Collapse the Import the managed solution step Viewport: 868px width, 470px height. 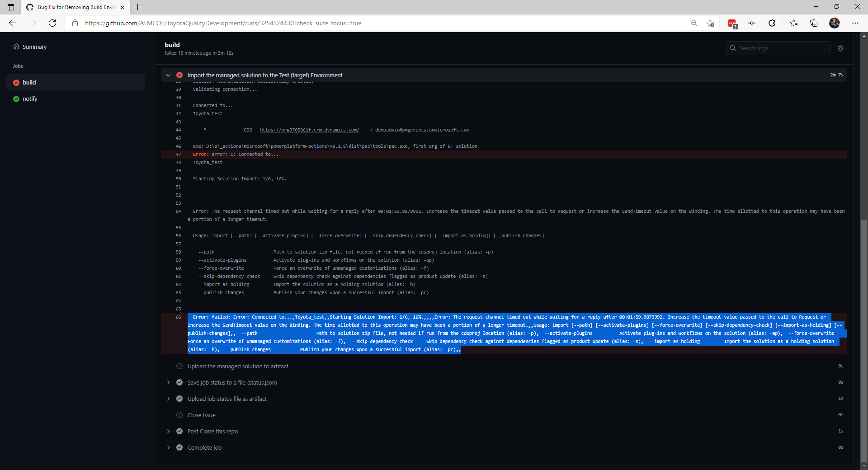pyautogui.click(x=168, y=75)
